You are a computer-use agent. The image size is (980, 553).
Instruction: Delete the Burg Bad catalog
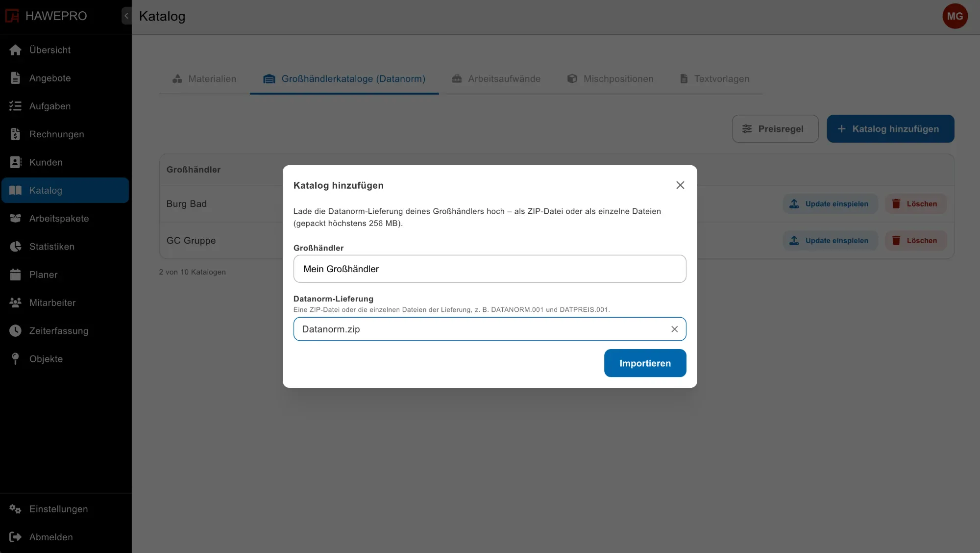point(915,203)
